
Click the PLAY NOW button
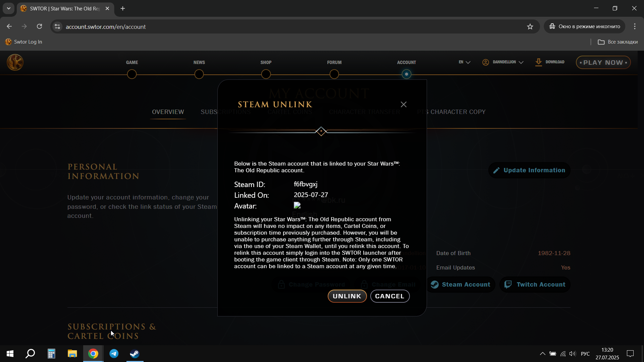(x=603, y=62)
